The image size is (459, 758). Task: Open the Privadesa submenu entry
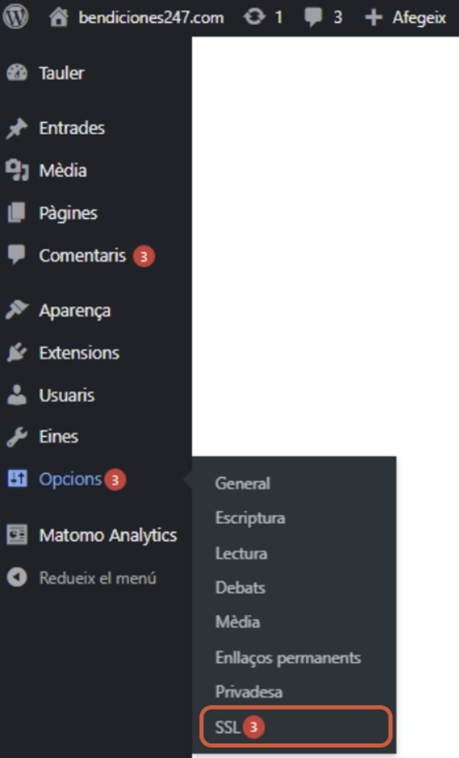(249, 692)
